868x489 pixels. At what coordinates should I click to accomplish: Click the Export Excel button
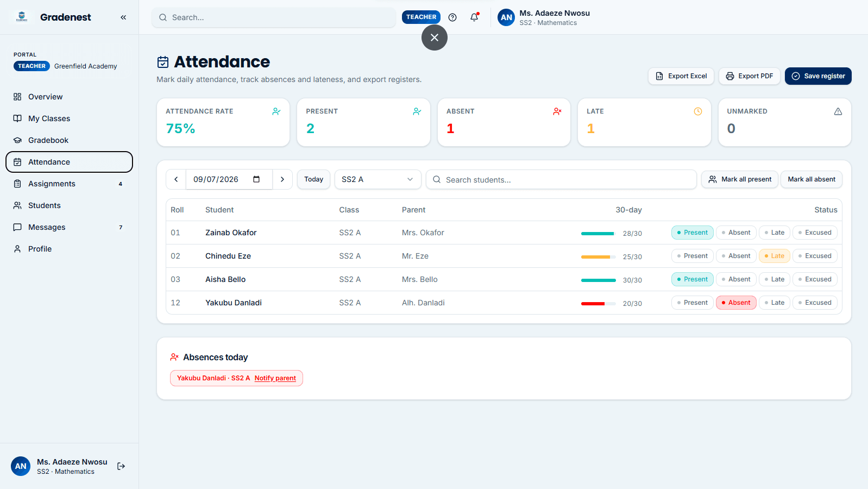pos(681,76)
